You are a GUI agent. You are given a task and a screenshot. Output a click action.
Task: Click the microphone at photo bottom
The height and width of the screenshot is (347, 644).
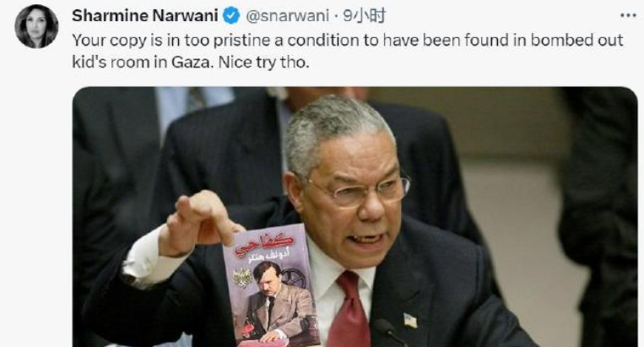pos(389,332)
